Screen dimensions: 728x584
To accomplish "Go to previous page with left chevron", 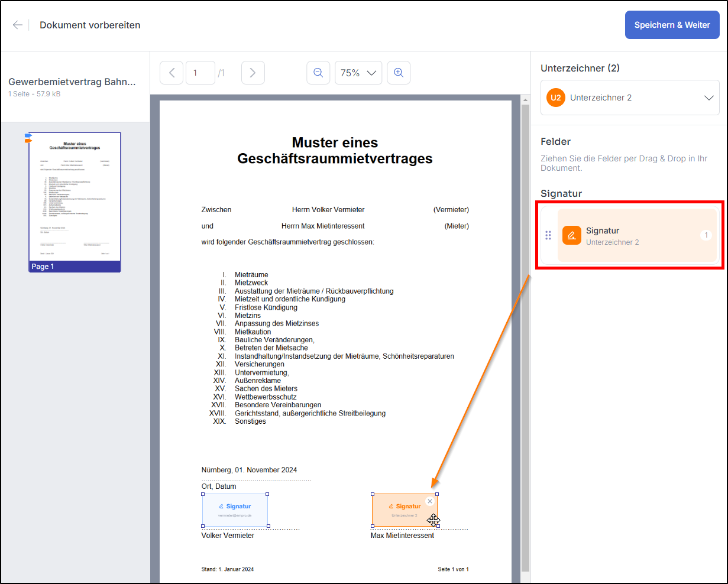I will click(x=172, y=73).
